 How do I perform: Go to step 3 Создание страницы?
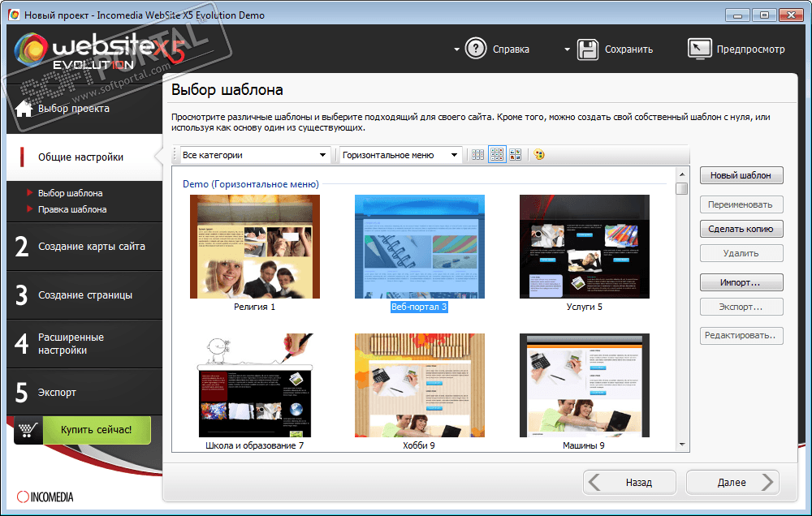pyautogui.click(x=84, y=295)
